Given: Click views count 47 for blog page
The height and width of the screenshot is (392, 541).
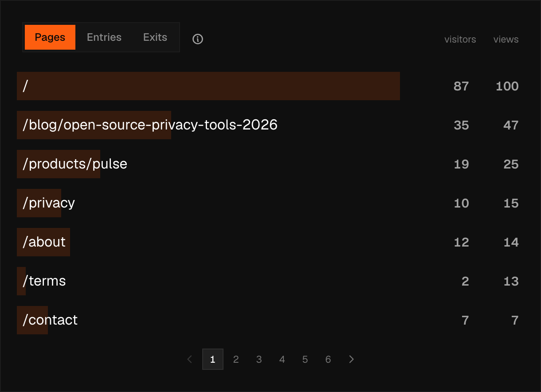Looking at the screenshot, I should (511, 125).
